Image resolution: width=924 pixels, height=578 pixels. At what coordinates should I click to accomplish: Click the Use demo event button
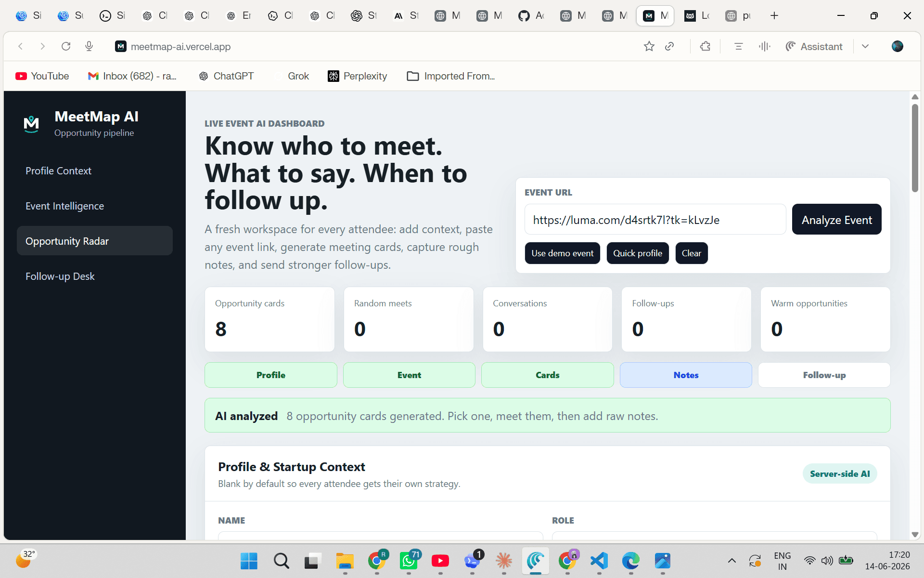pyautogui.click(x=562, y=253)
